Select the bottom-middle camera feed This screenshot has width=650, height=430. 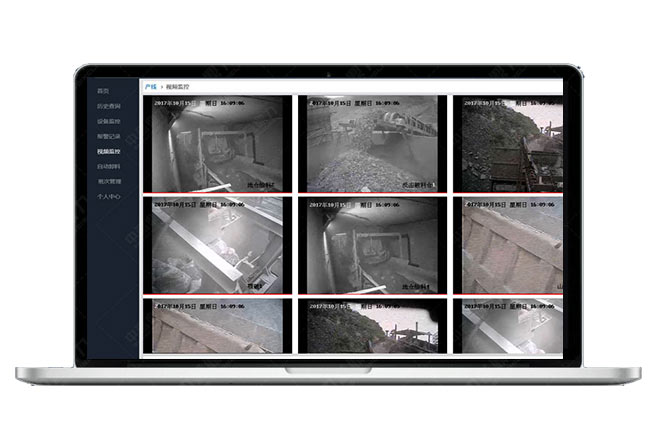372,326
